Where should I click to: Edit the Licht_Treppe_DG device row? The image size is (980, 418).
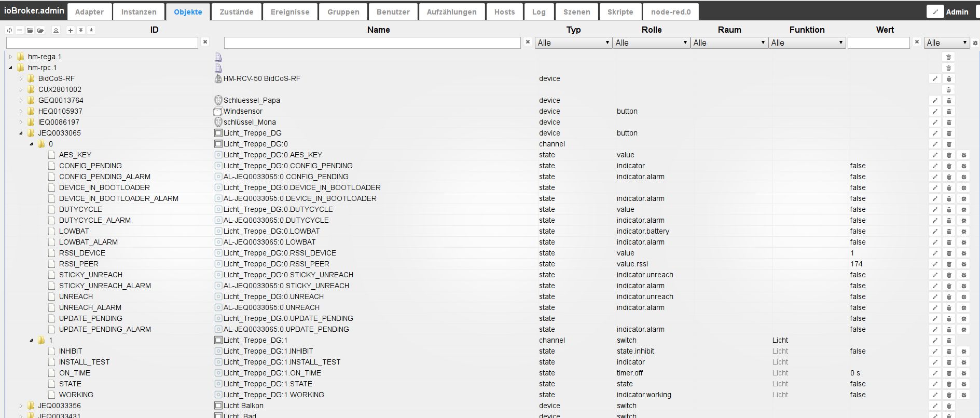pos(935,133)
